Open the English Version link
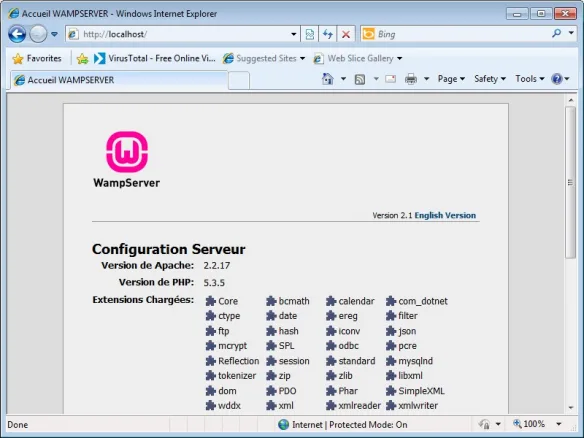 pos(445,215)
